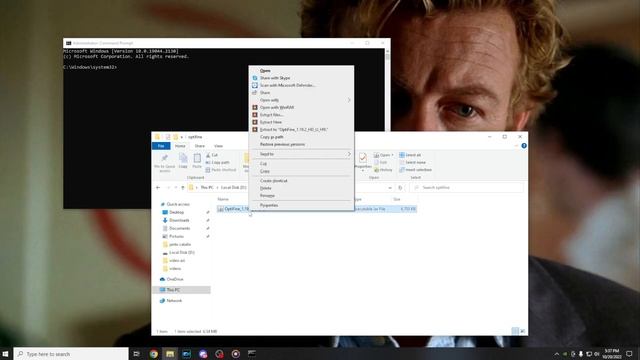Switch to the Home ribbon tab
The height and width of the screenshot is (360, 640).
(180, 146)
